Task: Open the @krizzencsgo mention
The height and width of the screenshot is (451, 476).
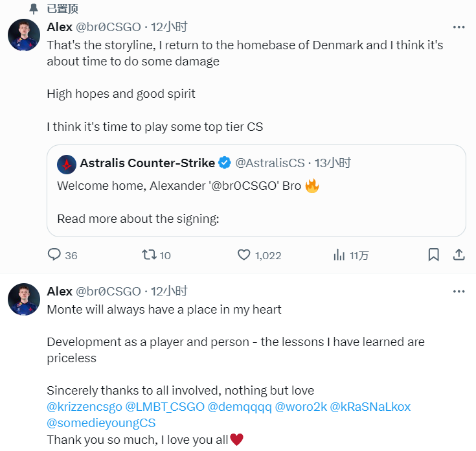Action: [84, 407]
